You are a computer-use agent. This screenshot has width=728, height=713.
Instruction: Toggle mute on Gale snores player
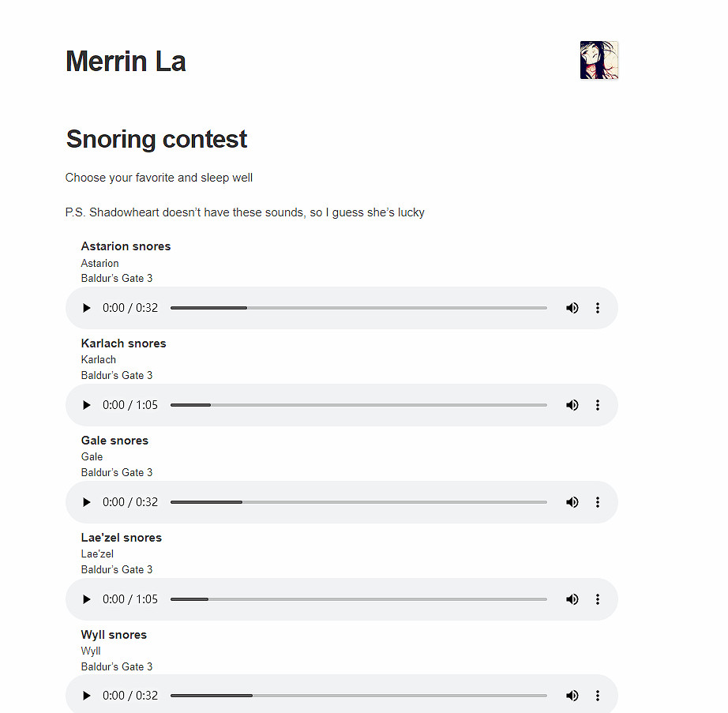pos(572,502)
